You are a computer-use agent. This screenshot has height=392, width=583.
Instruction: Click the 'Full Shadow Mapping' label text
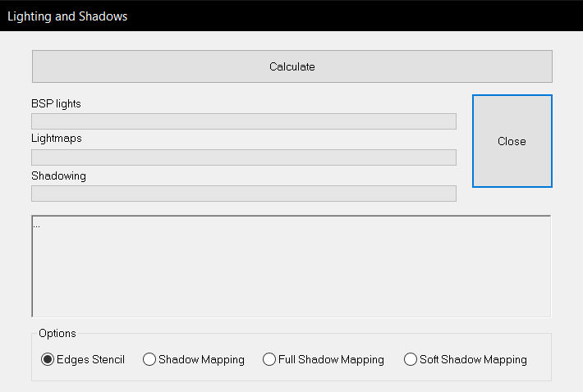click(x=331, y=360)
